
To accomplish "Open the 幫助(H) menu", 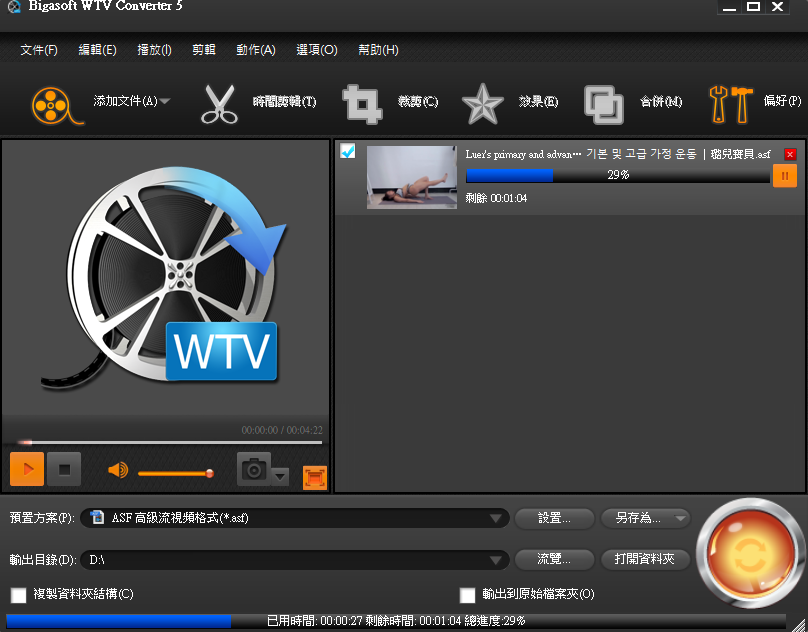I will click(x=378, y=50).
